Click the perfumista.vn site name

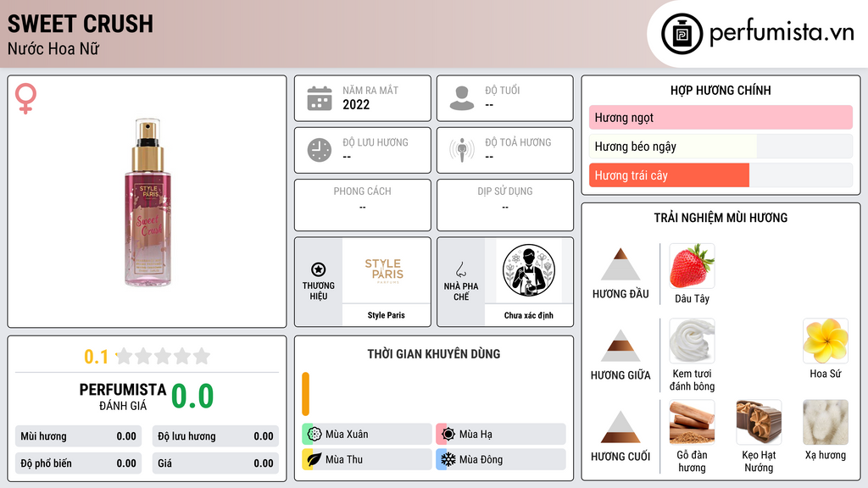[782, 33]
